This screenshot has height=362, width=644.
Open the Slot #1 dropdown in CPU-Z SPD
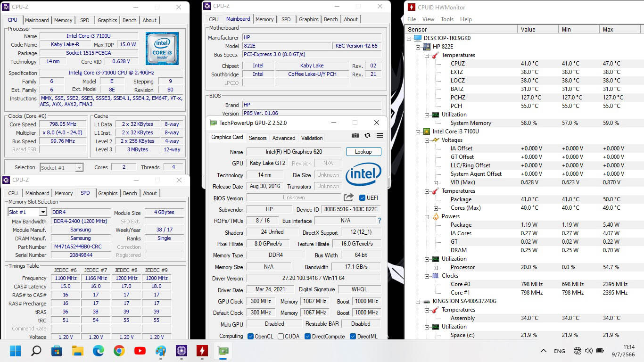(x=43, y=212)
